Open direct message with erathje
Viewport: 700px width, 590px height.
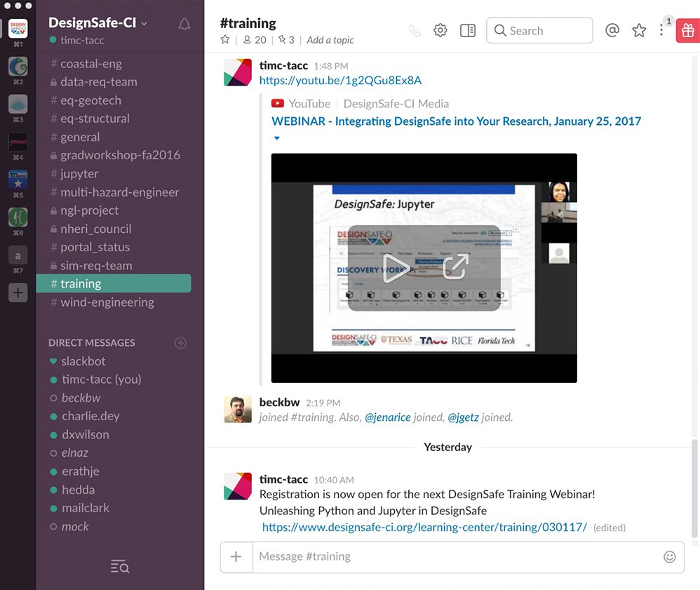[x=81, y=471]
